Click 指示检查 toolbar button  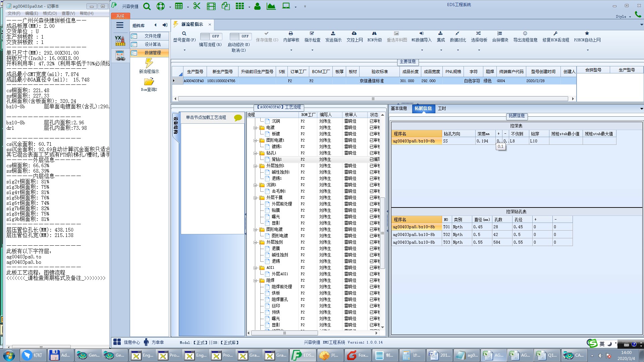point(312,37)
